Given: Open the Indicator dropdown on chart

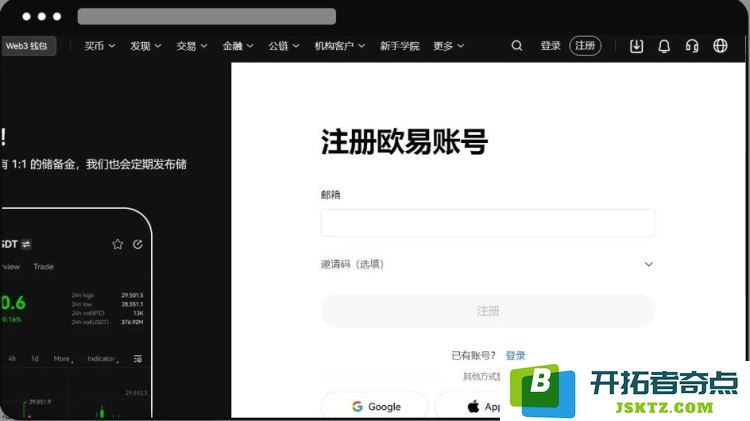Looking at the screenshot, I should (x=103, y=359).
